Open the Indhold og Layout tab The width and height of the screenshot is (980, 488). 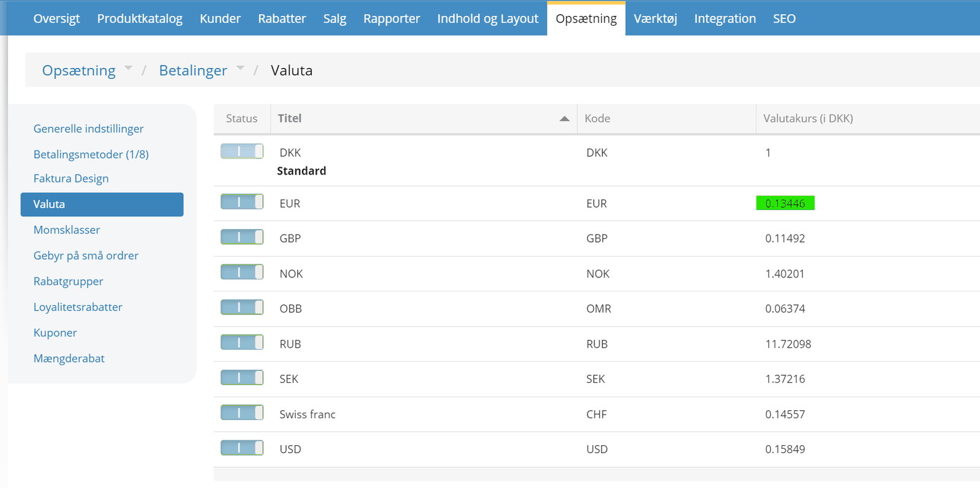(x=488, y=18)
